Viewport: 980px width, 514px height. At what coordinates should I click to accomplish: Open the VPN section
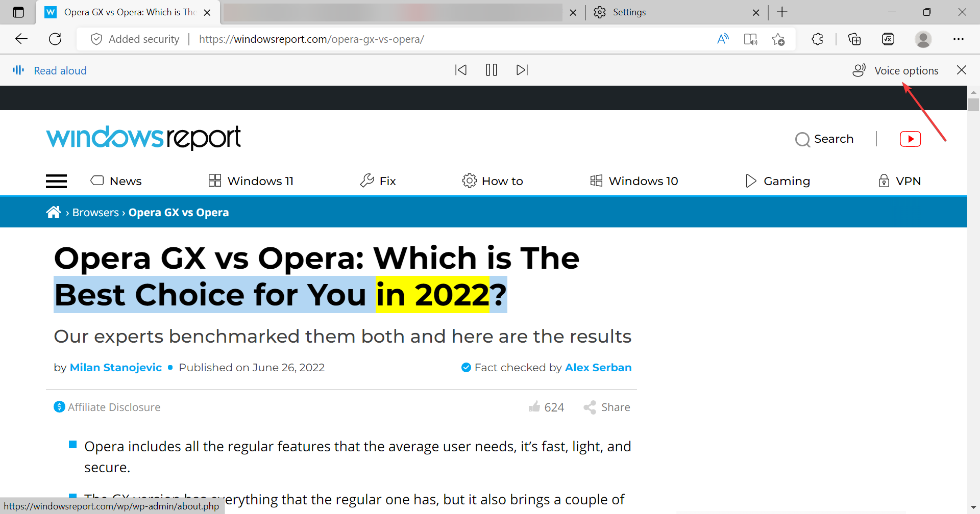[899, 181]
